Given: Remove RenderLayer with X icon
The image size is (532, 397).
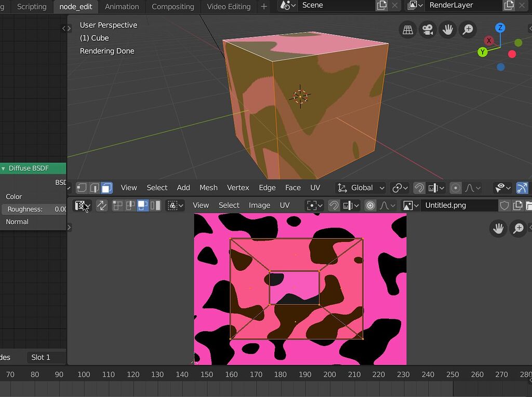Looking at the screenshot, I should click(x=522, y=5).
